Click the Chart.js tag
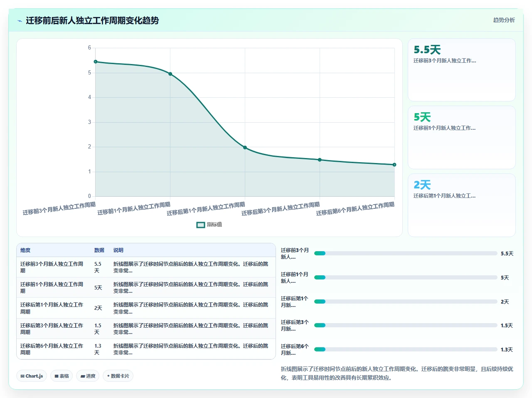The width and height of the screenshot is (532, 398). point(32,376)
